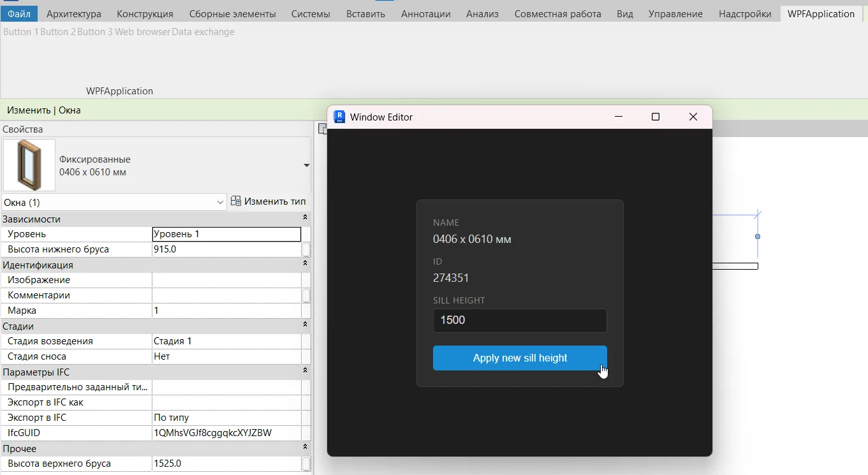Image resolution: width=868 pixels, height=475 pixels.
Task: Click the window type preview thumbnail
Action: coord(29,165)
